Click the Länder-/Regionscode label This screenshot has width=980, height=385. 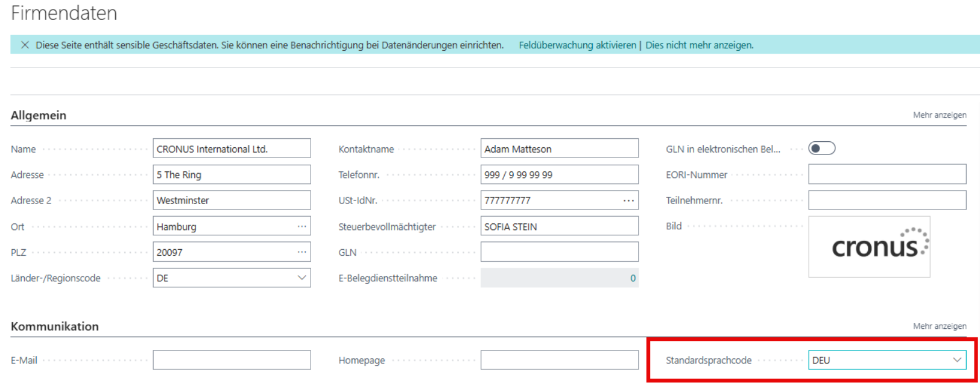(x=55, y=278)
